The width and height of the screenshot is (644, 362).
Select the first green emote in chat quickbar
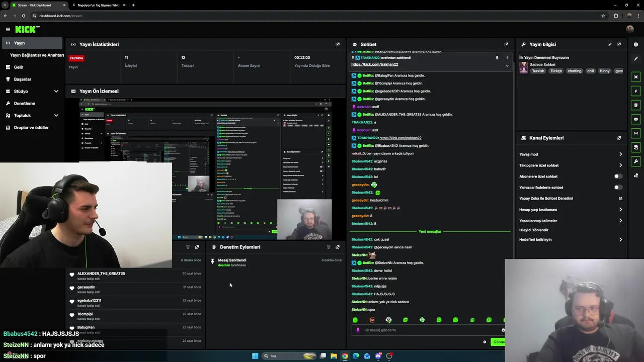point(355,320)
